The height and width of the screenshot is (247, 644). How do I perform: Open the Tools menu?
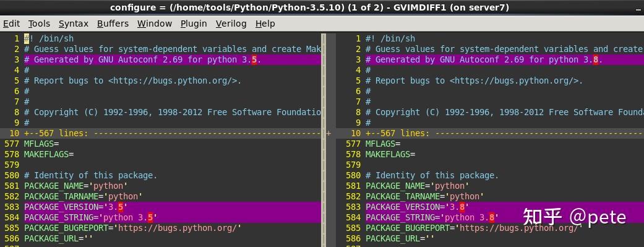click(39, 24)
